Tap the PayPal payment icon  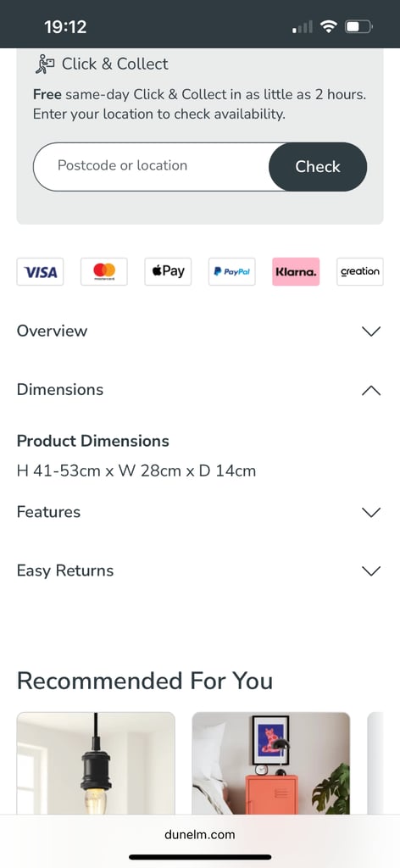pos(232,272)
